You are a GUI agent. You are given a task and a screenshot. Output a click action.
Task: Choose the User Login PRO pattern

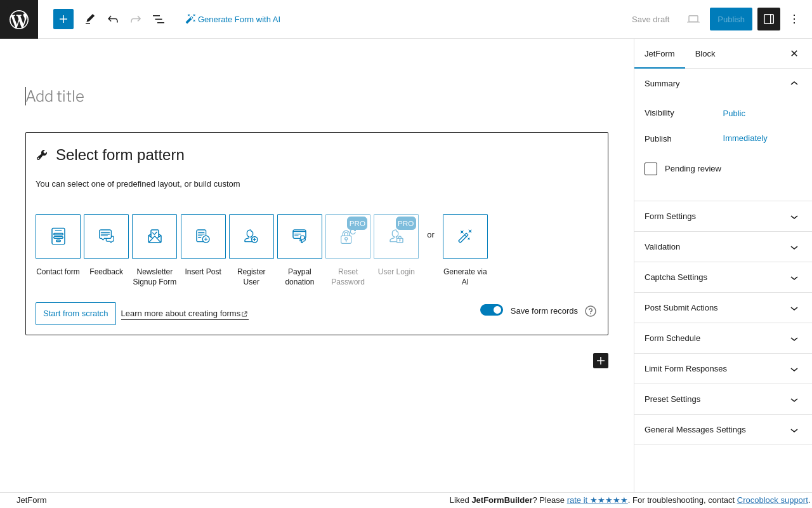[396, 236]
